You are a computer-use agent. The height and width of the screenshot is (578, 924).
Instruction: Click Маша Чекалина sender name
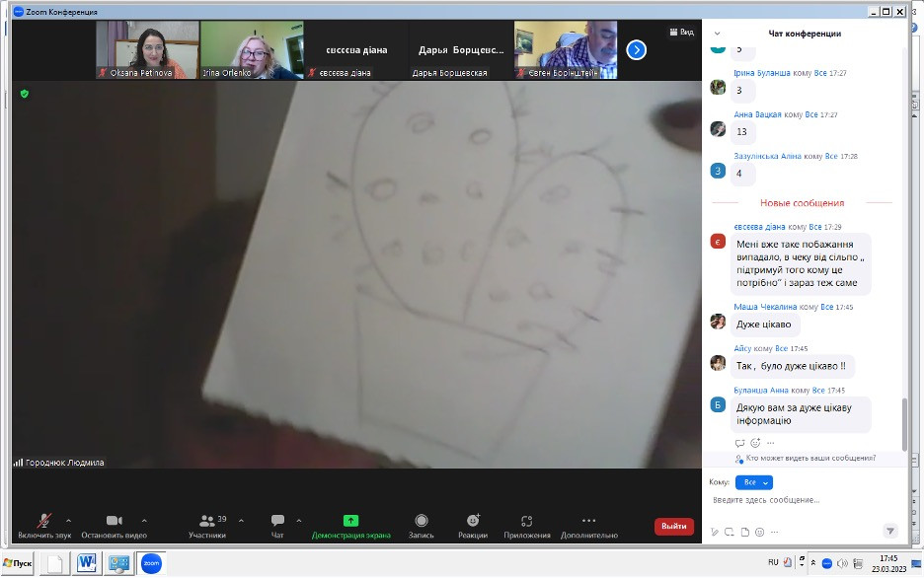click(x=765, y=307)
